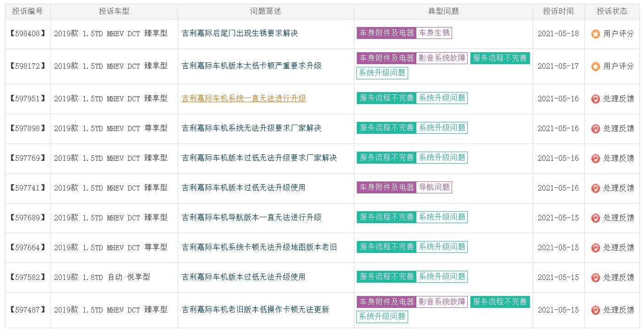
Task: Click the 投诉时间 column header
Action: [x=558, y=11]
